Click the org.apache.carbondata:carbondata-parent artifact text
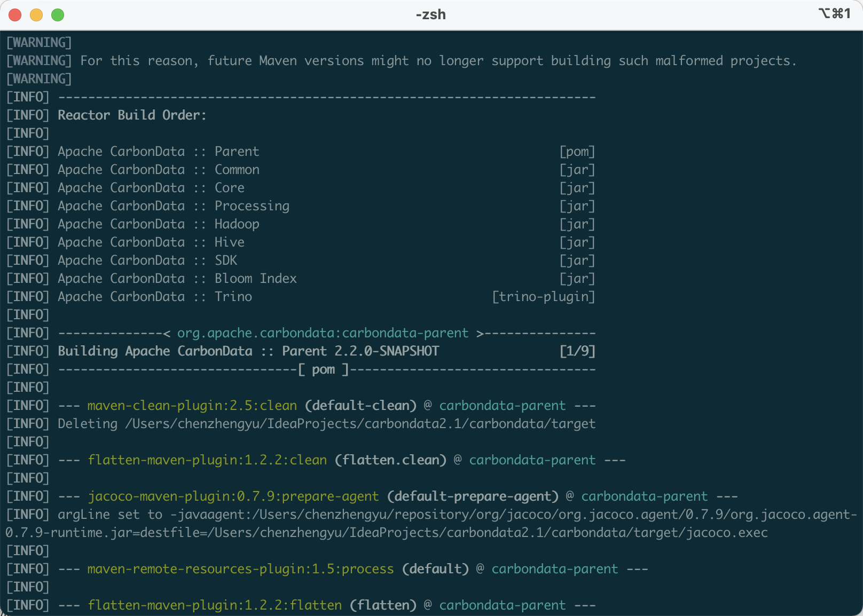863x616 pixels. [323, 333]
